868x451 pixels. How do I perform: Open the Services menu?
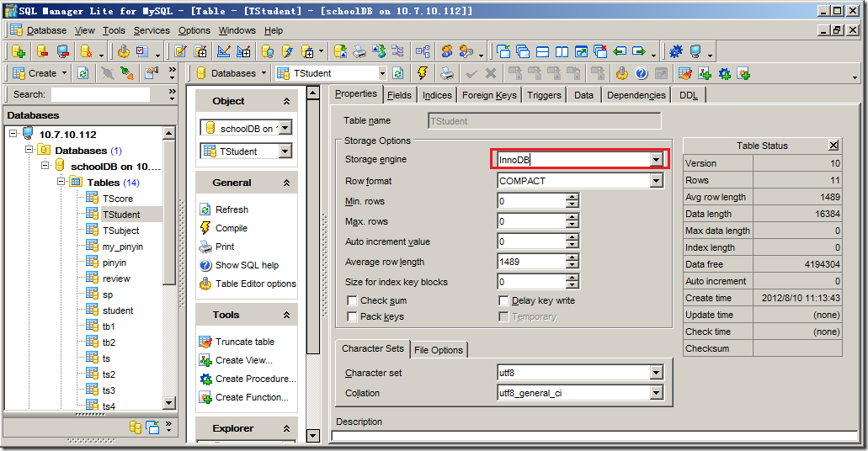152,30
